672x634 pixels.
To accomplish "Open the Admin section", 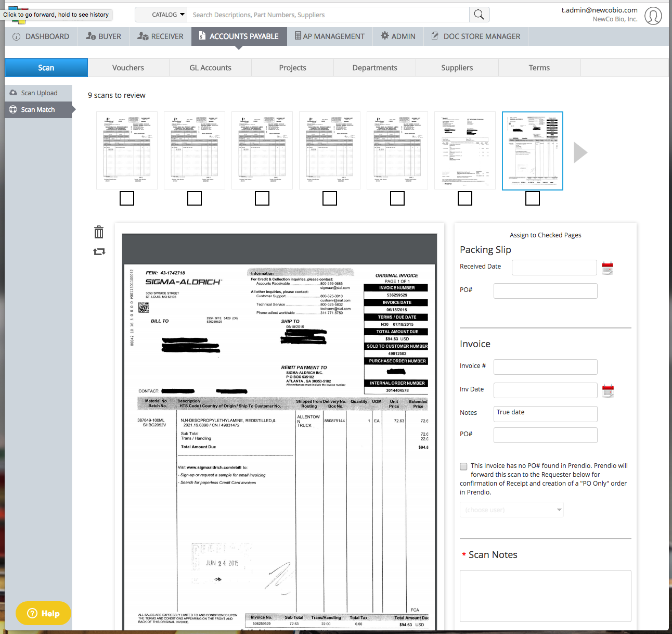I will [398, 36].
